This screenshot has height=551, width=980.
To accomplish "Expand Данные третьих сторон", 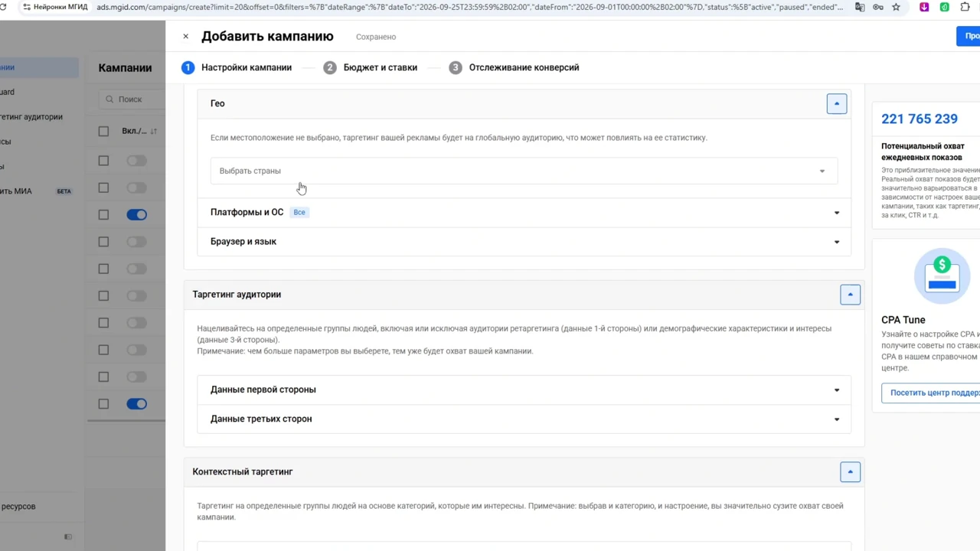I will pyautogui.click(x=524, y=419).
